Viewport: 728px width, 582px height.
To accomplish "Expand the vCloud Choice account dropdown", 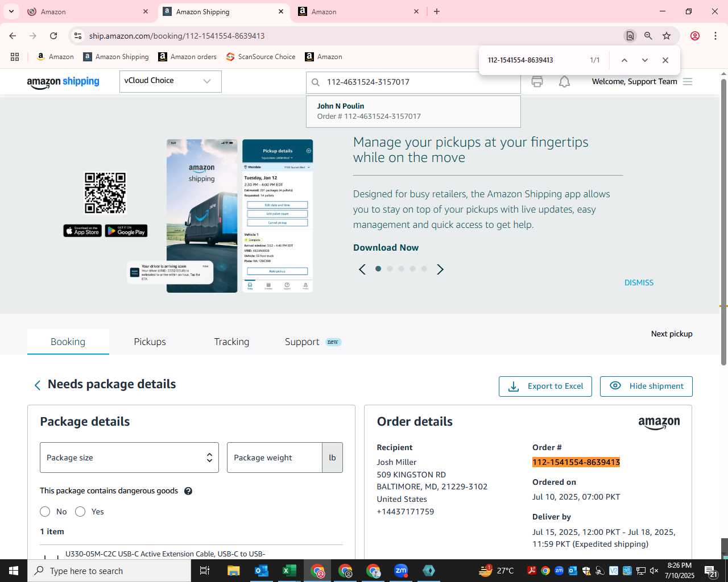I will (x=170, y=81).
